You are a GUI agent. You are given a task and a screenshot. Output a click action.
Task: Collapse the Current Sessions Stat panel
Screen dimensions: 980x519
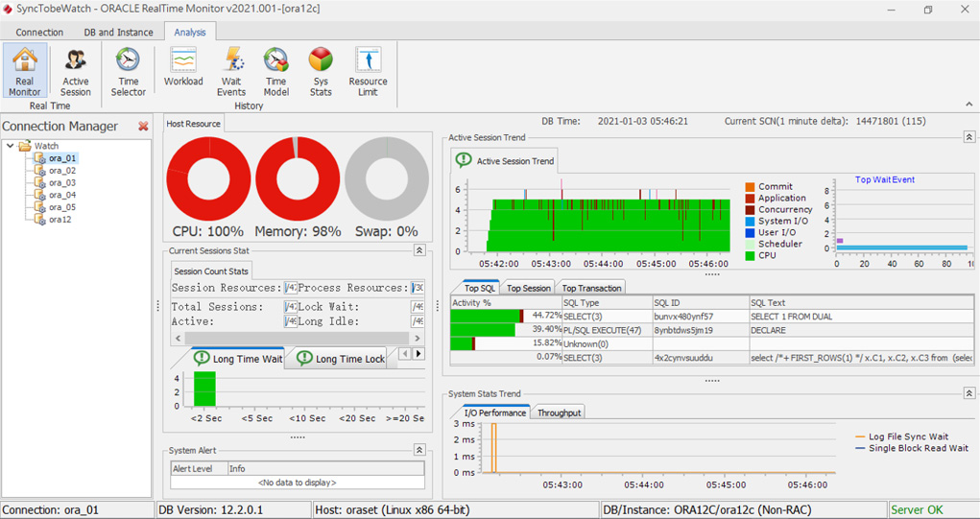pyautogui.click(x=419, y=249)
